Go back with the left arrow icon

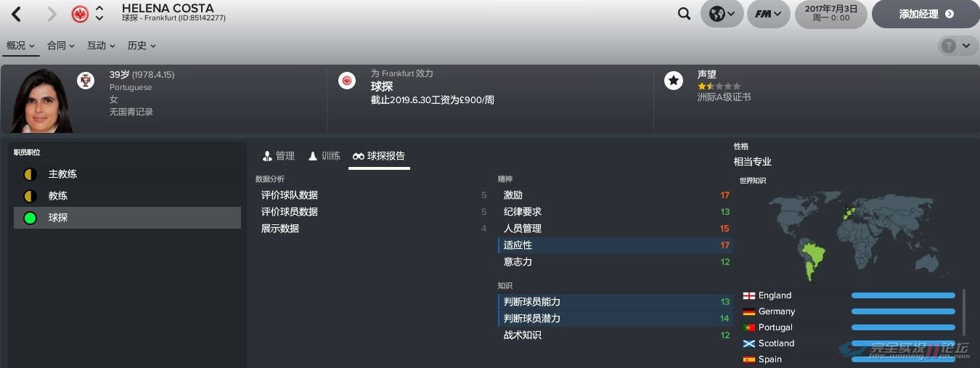(16, 14)
